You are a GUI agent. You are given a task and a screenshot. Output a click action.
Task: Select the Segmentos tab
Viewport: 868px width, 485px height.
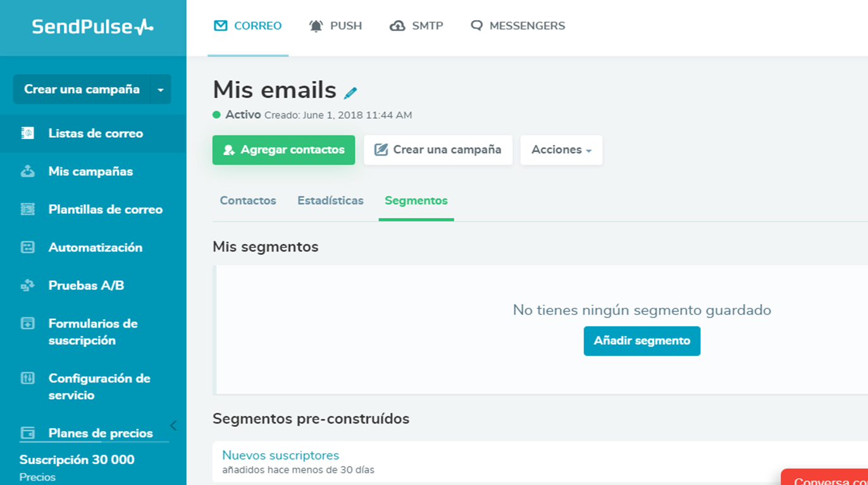tap(416, 200)
